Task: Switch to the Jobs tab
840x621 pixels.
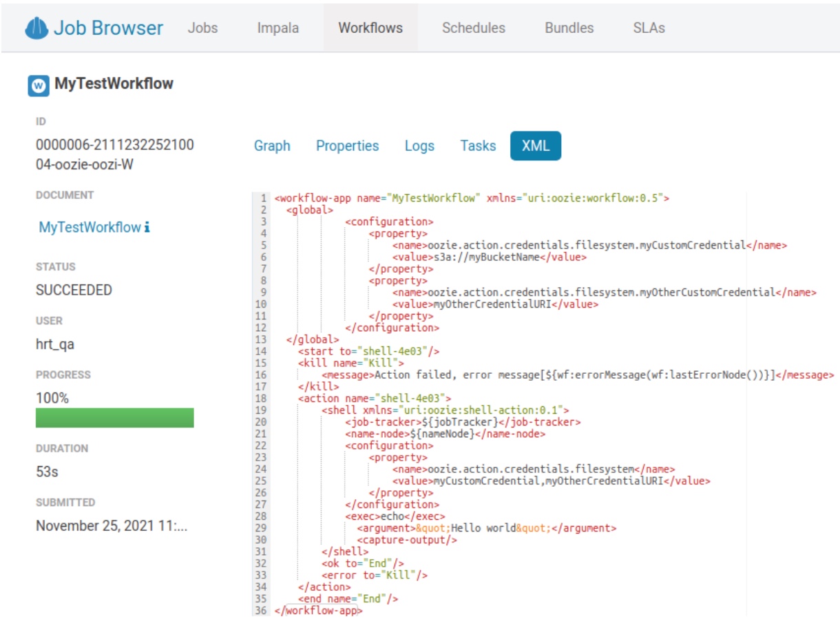Action: point(202,28)
